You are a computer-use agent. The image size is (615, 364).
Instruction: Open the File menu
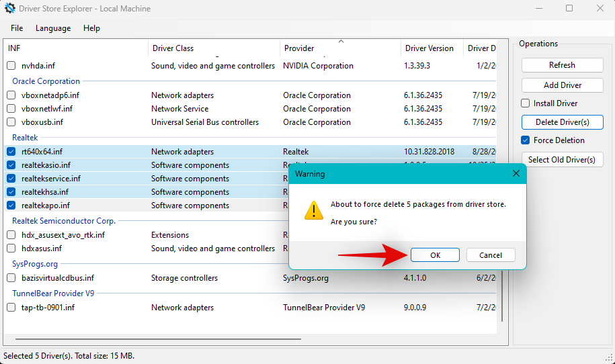17,28
